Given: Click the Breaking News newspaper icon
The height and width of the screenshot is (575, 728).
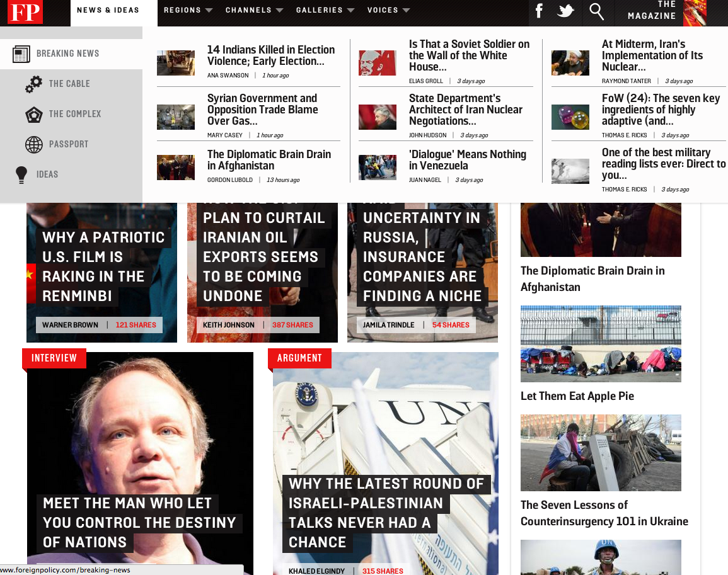Looking at the screenshot, I should click(x=21, y=54).
